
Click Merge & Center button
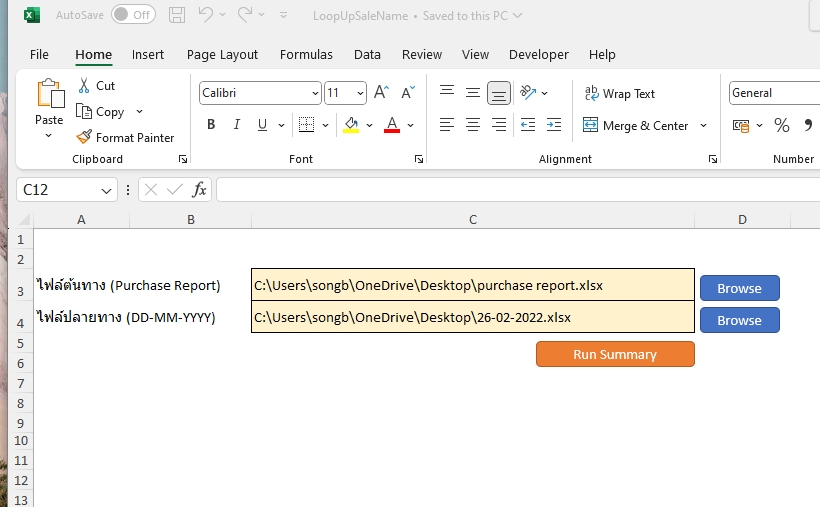tap(635, 126)
